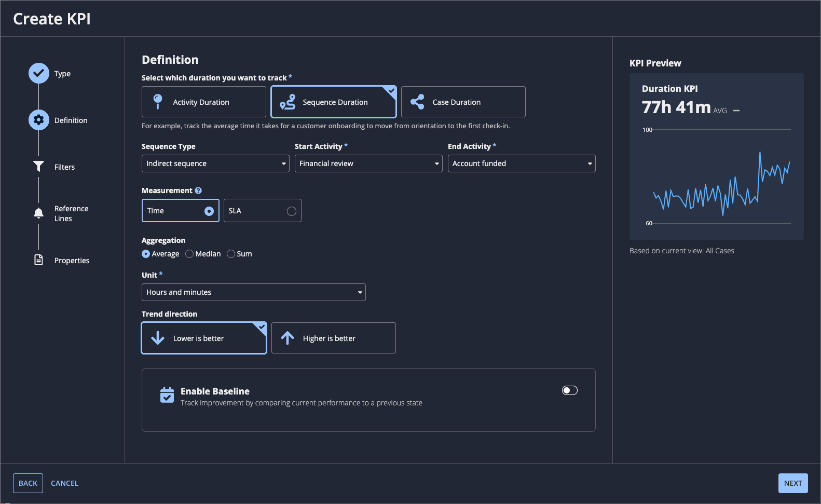Open the Measurement help question icon

coord(198,190)
